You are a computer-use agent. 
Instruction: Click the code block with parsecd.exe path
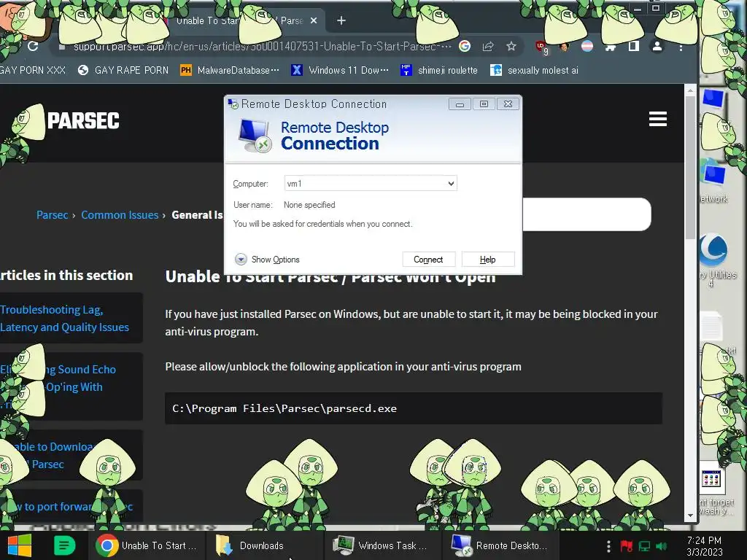click(x=414, y=408)
